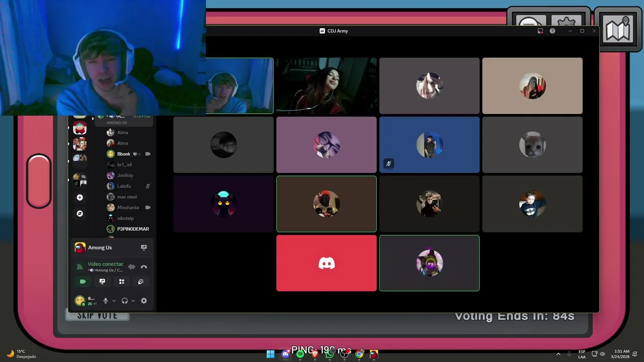Open the server folder below South Park icon
Image resolution: width=644 pixels, height=362 pixels.
(x=79, y=144)
